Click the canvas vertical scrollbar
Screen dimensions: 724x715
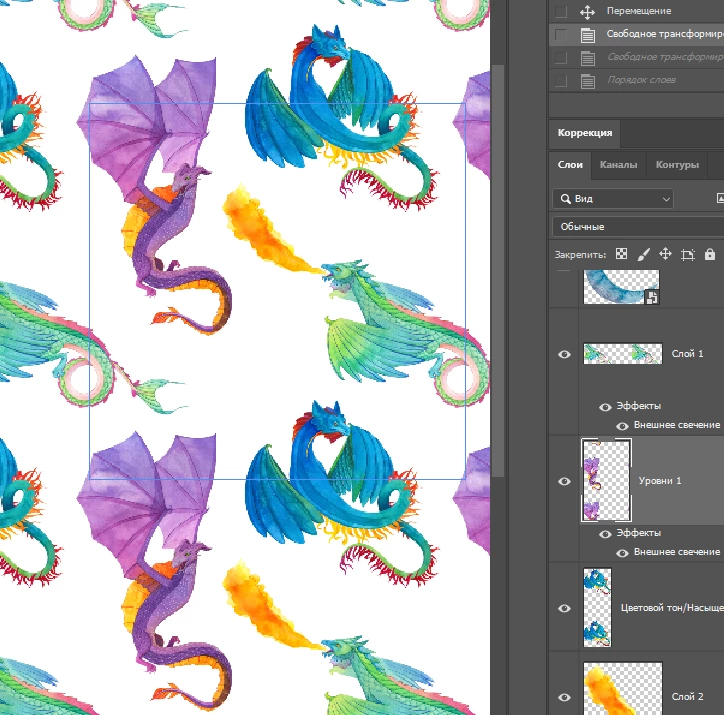[x=497, y=270]
